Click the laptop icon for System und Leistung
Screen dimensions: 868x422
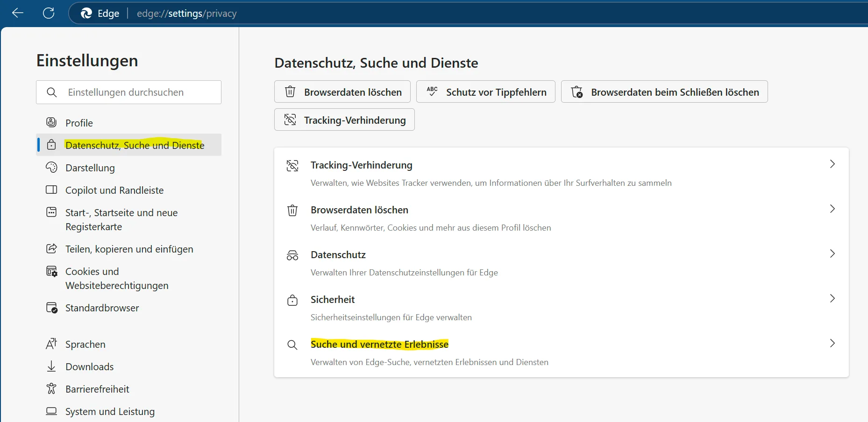coord(51,411)
